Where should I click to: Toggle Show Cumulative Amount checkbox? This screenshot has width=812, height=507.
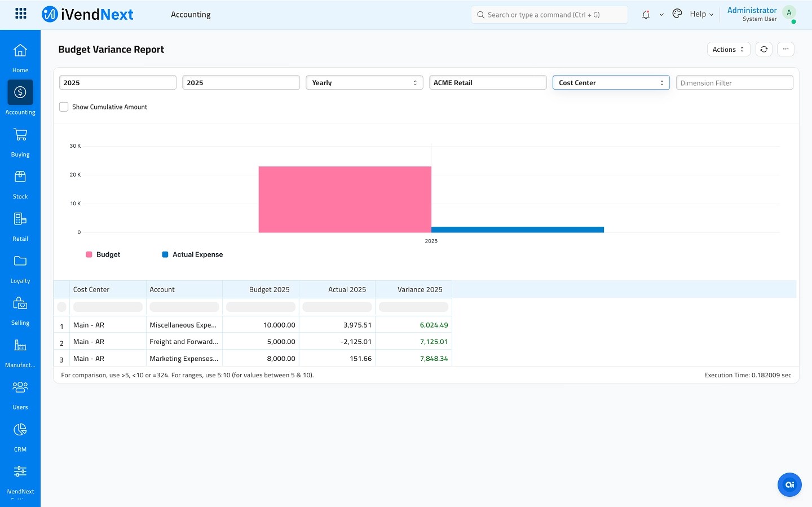[64, 107]
